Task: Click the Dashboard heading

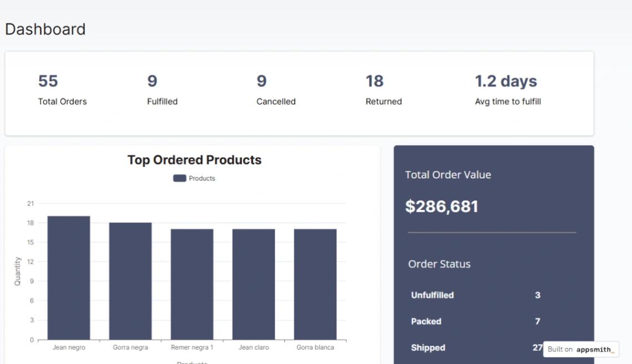Action: pos(45,29)
